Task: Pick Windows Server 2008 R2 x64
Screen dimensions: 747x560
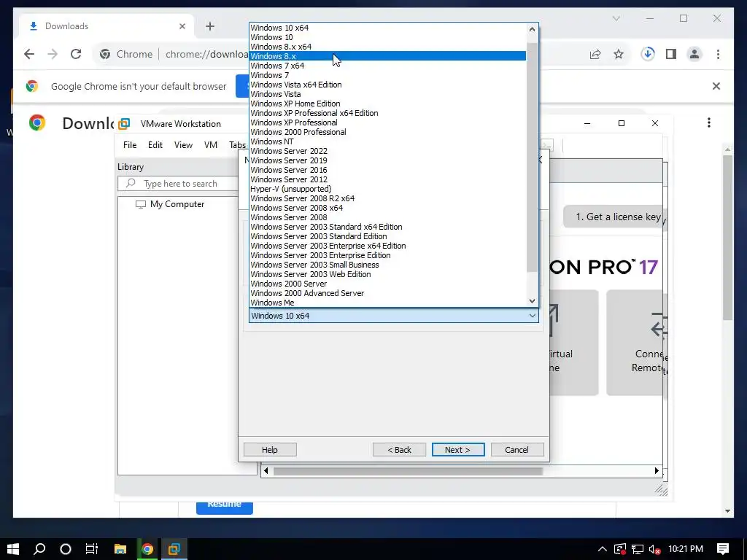Action: coord(387,198)
